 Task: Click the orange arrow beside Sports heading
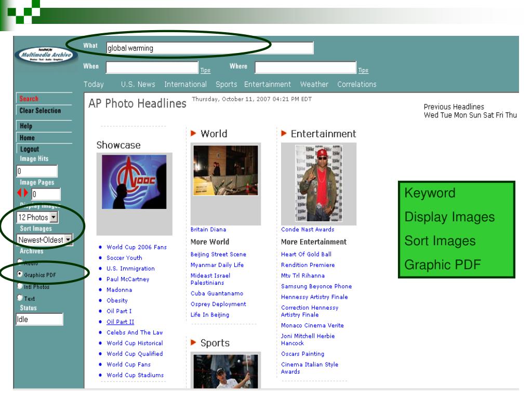coord(193,342)
